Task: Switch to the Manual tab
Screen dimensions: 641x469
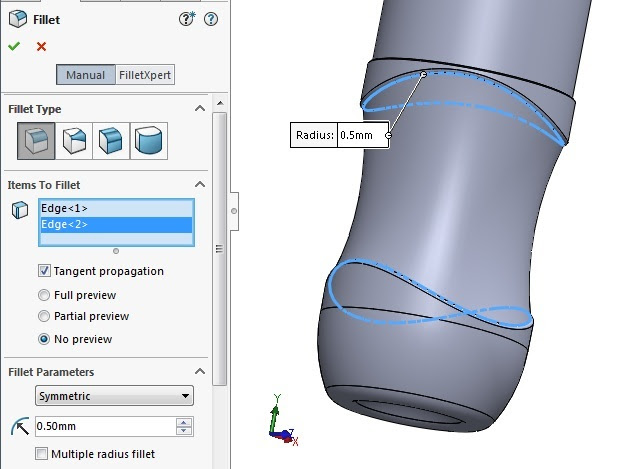Action: point(85,75)
